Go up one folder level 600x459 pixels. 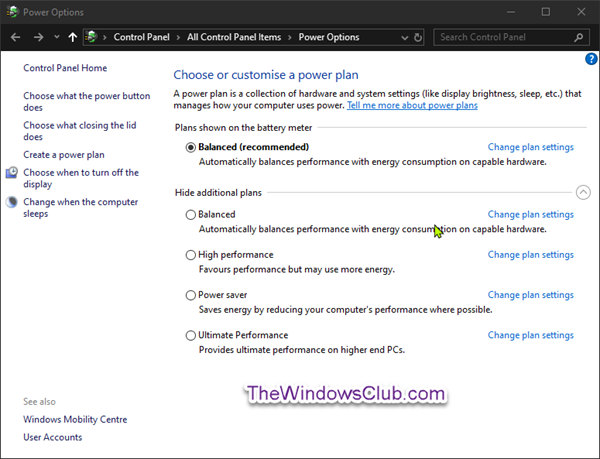click(72, 37)
